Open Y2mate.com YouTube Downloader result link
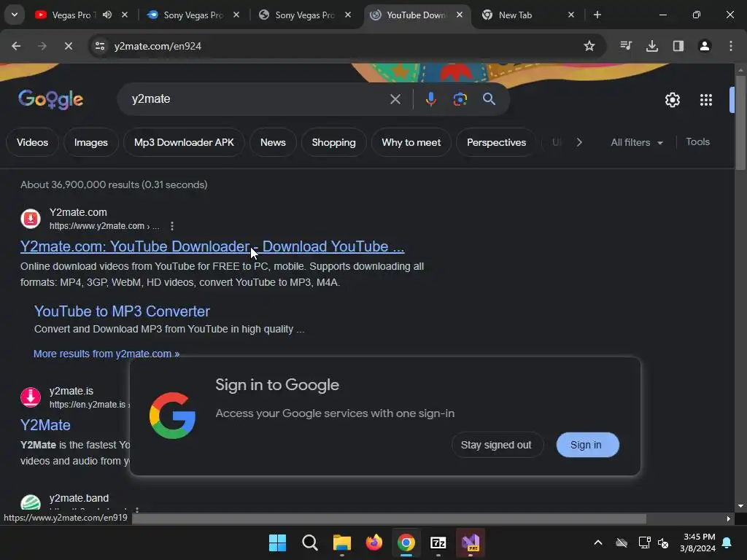Image resolution: width=747 pixels, height=560 pixels. 212,246
